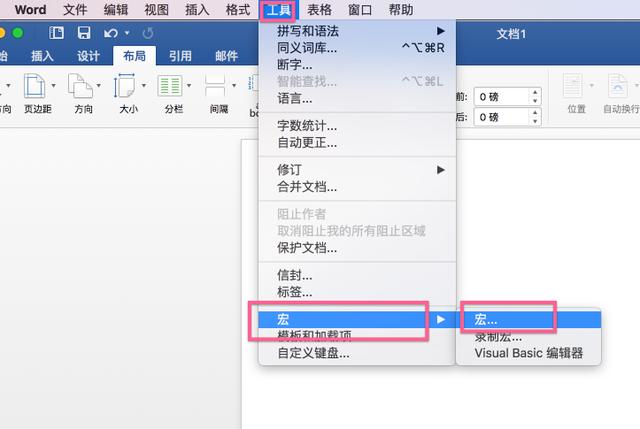Open the 修订 submenu
The image size is (640, 429).
pos(357,170)
